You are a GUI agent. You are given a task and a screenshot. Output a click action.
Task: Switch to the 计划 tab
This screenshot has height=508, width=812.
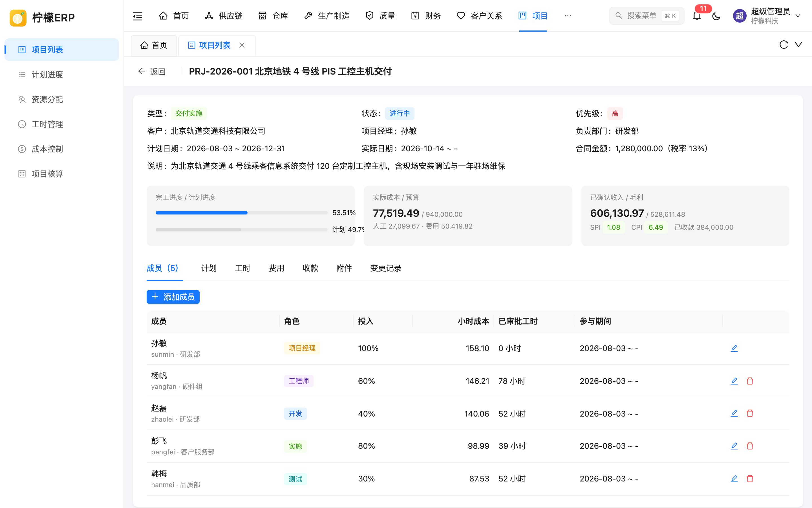coord(209,268)
